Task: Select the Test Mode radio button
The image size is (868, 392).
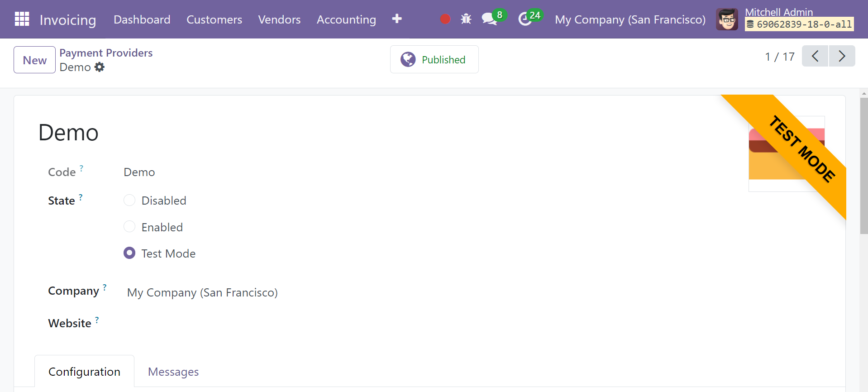Action: click(x=129, y=253)
